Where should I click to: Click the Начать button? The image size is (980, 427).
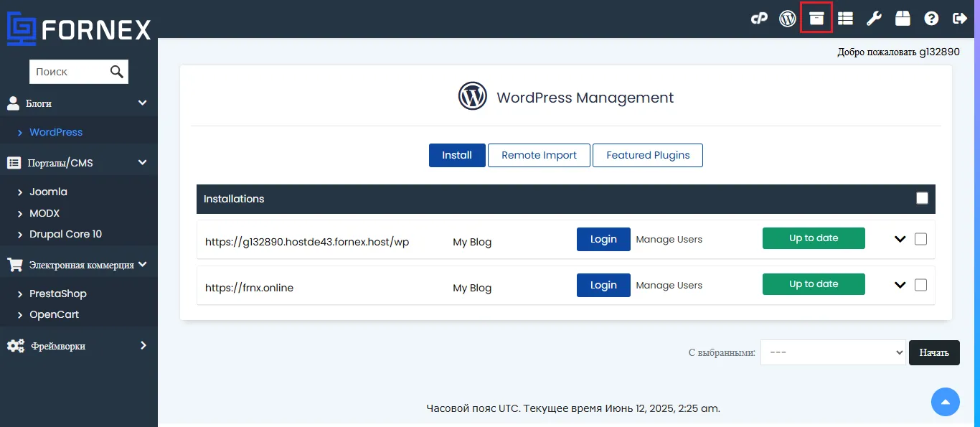[934, 352]
